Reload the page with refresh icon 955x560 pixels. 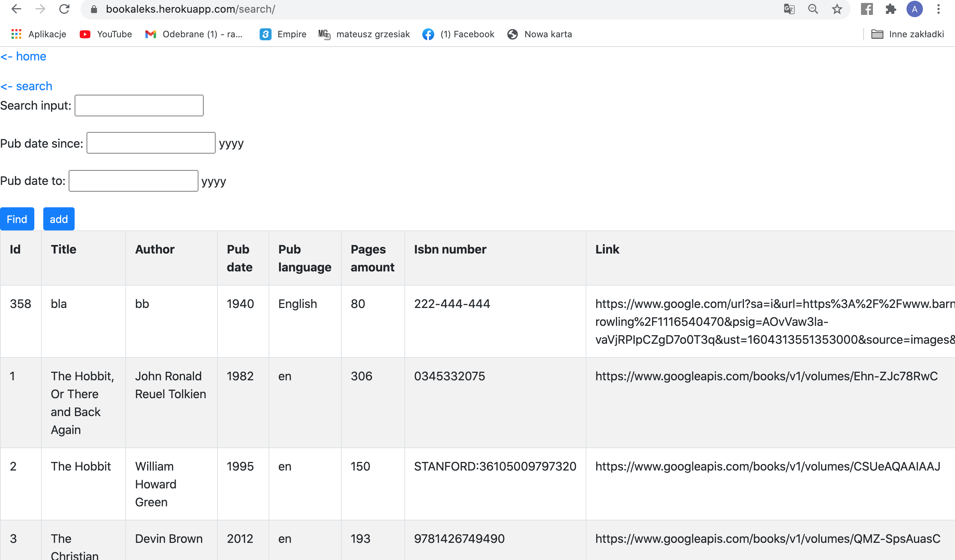pyautogui.click(x=65, y=9)
